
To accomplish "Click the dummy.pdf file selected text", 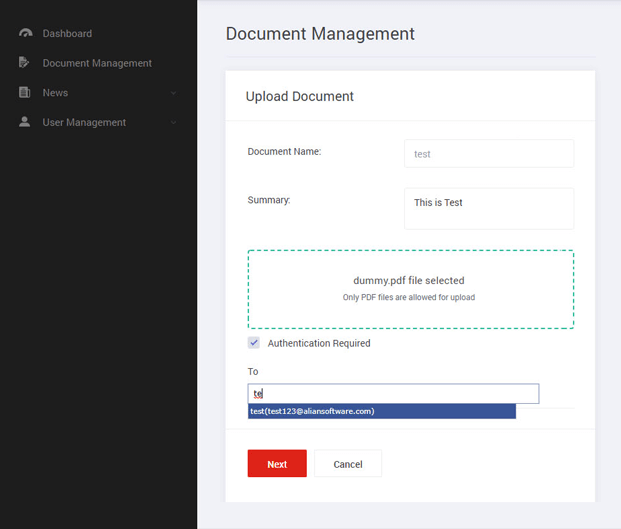I will coord(409,280).
